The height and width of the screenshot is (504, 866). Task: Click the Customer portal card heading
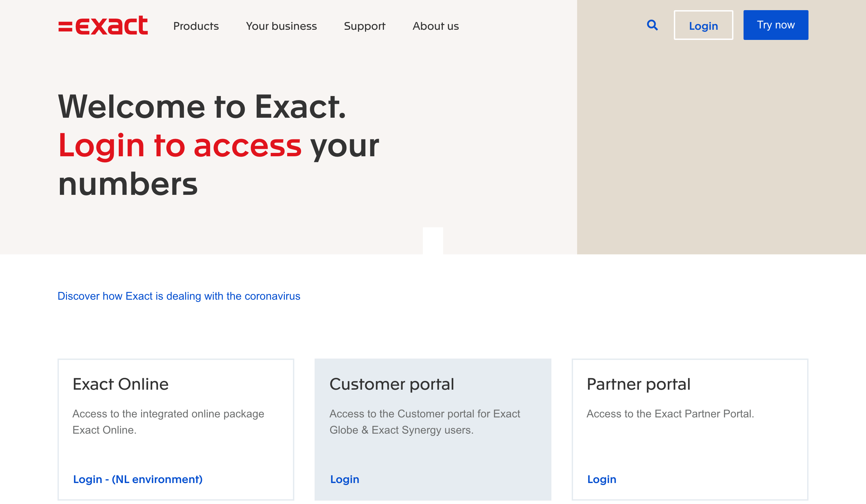pyautogui.click(x=391, y=384)
